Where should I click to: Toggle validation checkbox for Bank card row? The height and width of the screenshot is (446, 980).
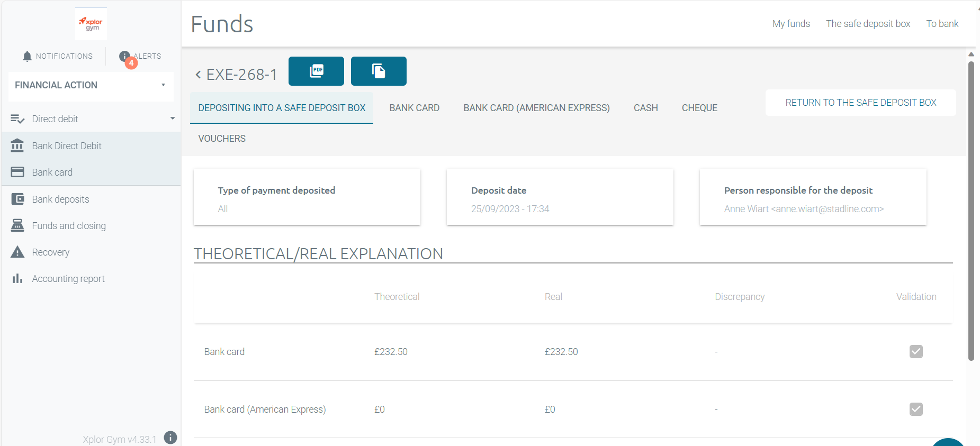point(916,351)
